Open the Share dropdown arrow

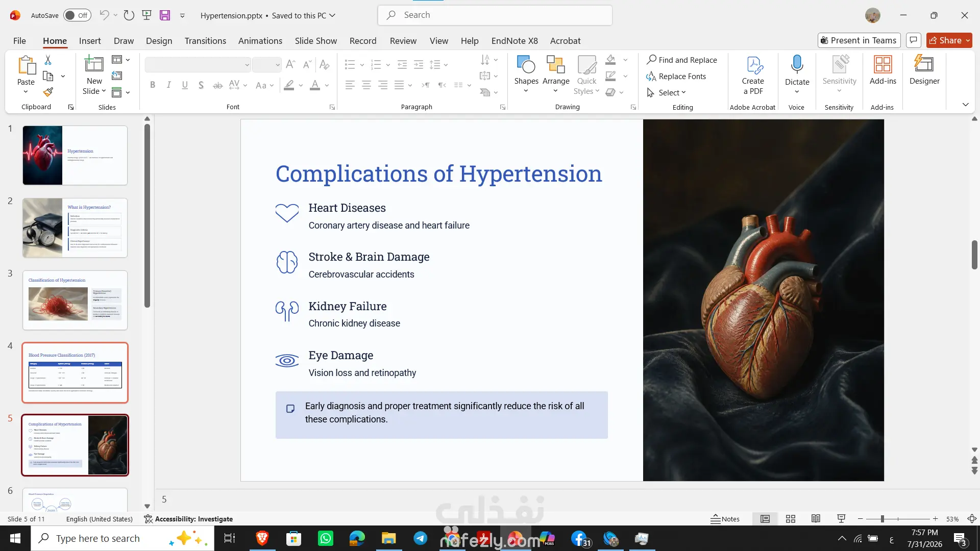[968, 40]
